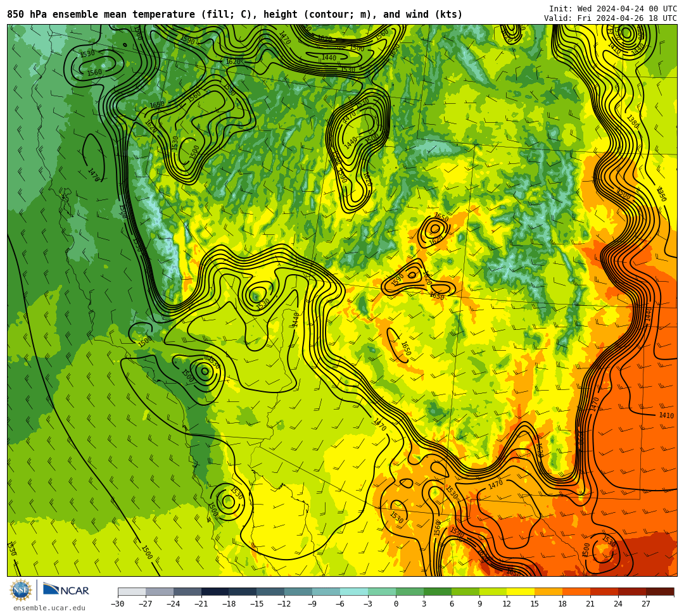
Task: Click the 1350 height contour label
Action: [662, 194]
